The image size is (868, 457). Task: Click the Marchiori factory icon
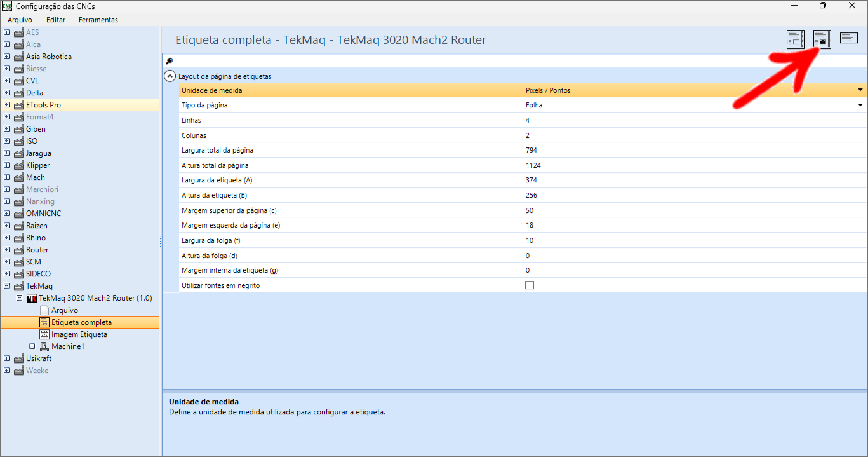pos(18,189)
